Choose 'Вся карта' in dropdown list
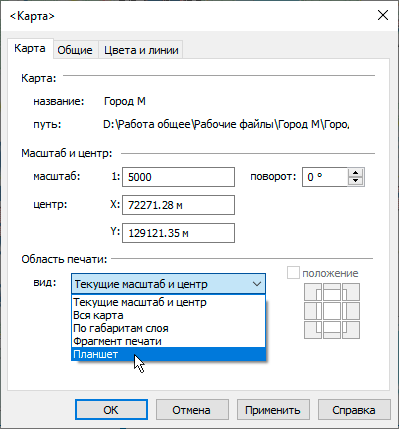This screenshot has height=429, width=399. [168, 315]
